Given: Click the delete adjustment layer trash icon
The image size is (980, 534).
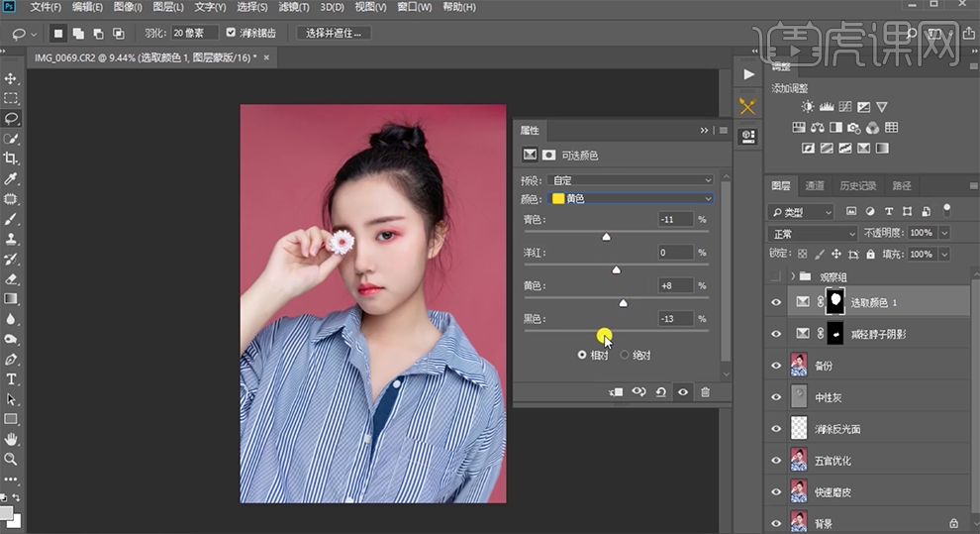Looking at the screenshot, I should click(x=705, y=392).
